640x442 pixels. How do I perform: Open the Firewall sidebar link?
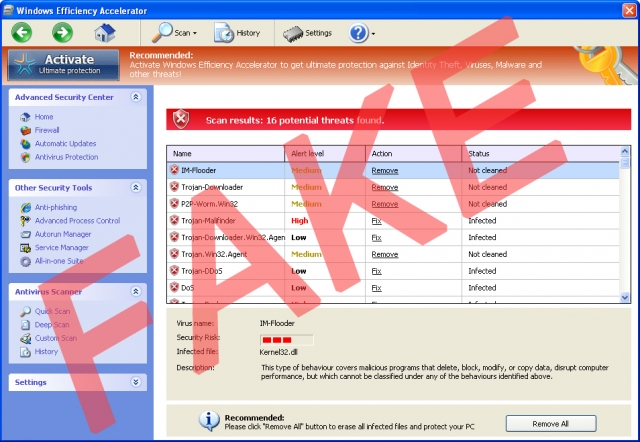pyautogui.click(x=47, y=130)
